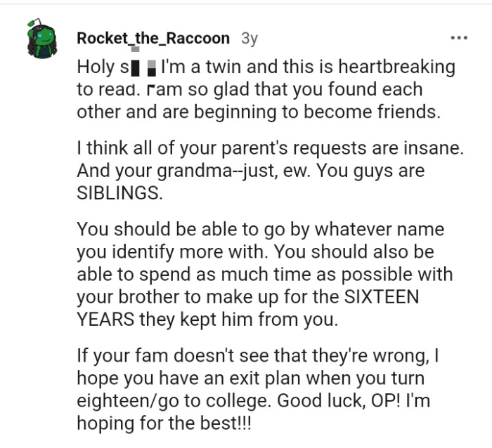Click the text 'I'm a twin'
The width and height of the screenshot is (492, 448).
[198, 67]
